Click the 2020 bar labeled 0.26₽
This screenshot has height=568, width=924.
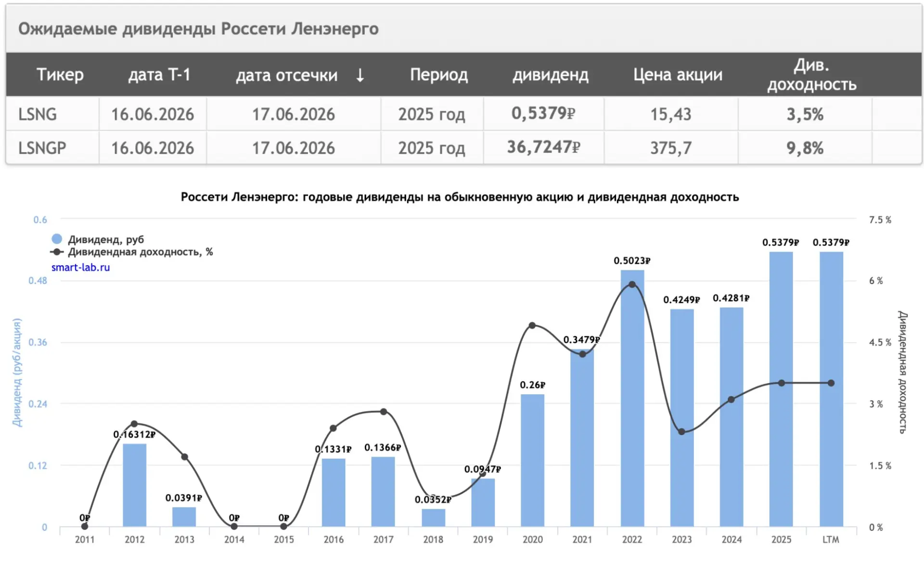click(533, 461)
